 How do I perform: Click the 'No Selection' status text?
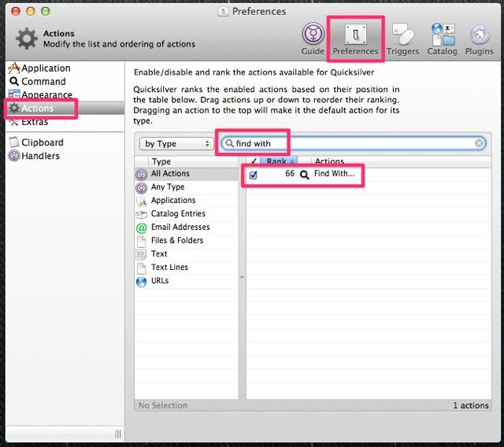163,405
